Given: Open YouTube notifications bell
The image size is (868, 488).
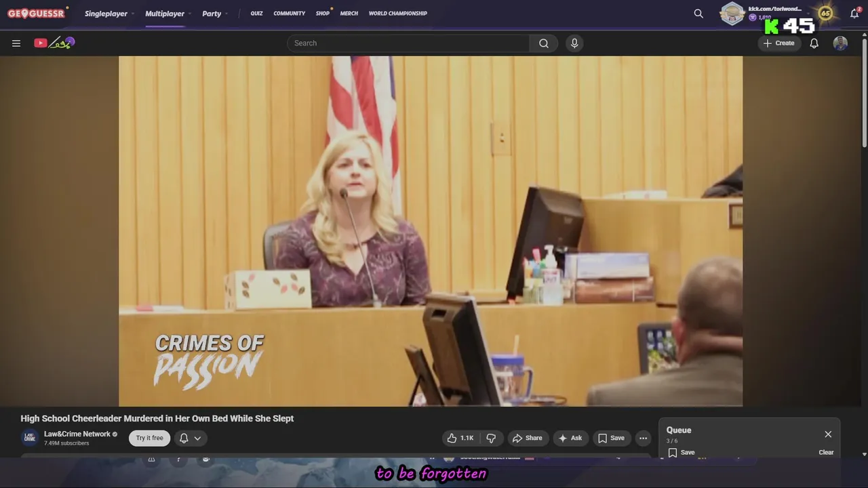Looking at the screenshot, I should 814,43.
